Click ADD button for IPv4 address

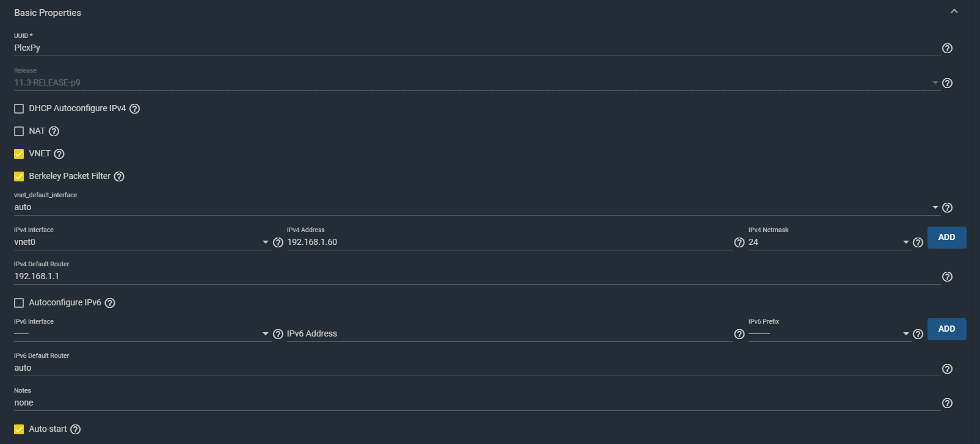pos(946,238)
